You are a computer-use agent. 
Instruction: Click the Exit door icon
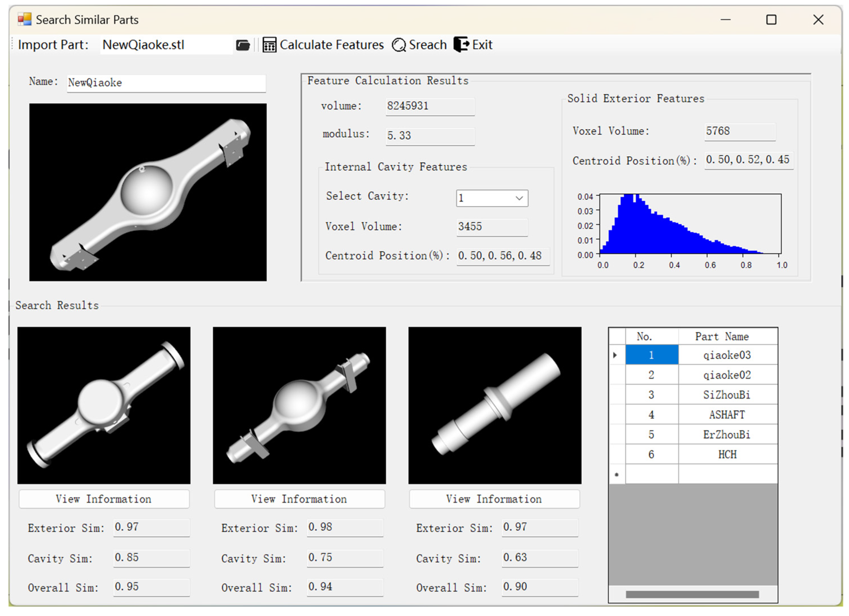coord(461,45)
